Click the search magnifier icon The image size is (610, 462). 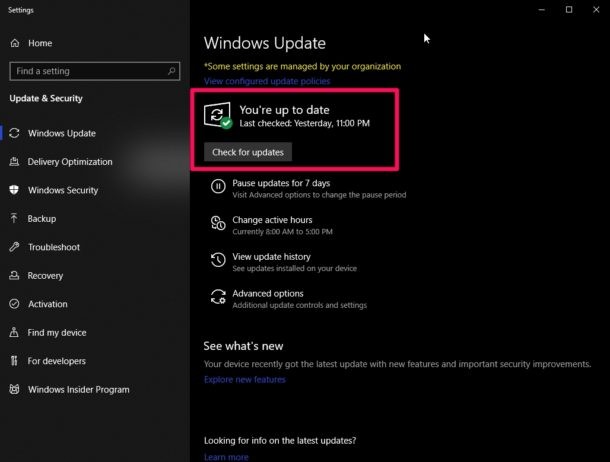[x=171, y=71]
